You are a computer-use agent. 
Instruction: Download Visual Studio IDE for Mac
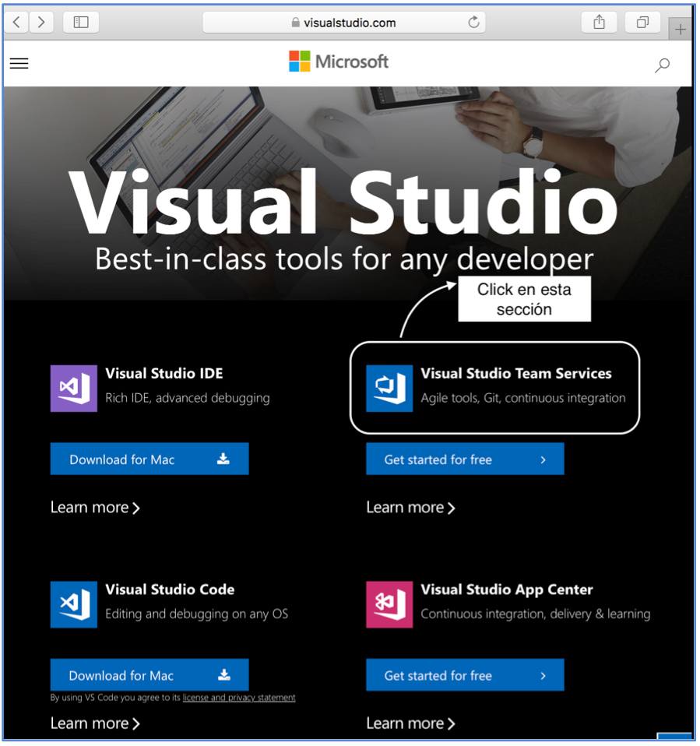click(x=149, y=459)
